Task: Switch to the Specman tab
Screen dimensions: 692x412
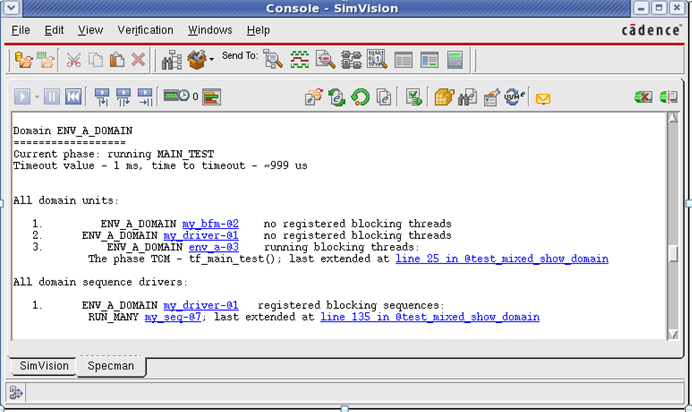Action: (x=111, y=366)
